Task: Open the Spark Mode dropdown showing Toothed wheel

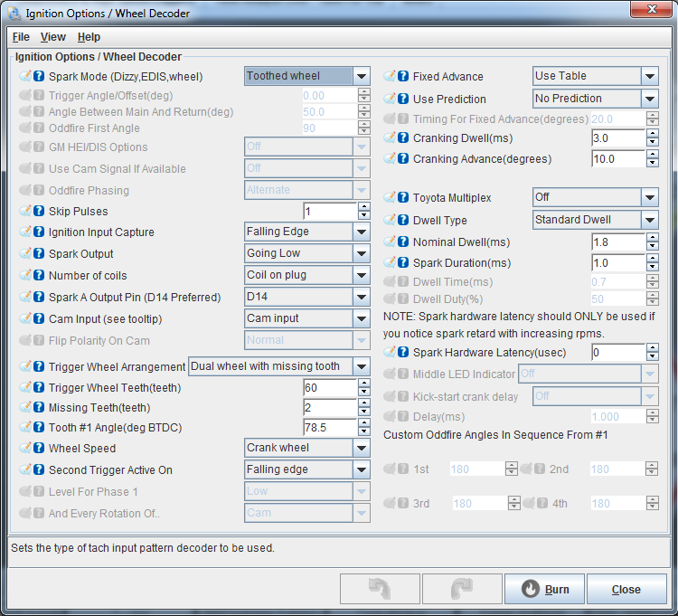Action: coord(361,77)
